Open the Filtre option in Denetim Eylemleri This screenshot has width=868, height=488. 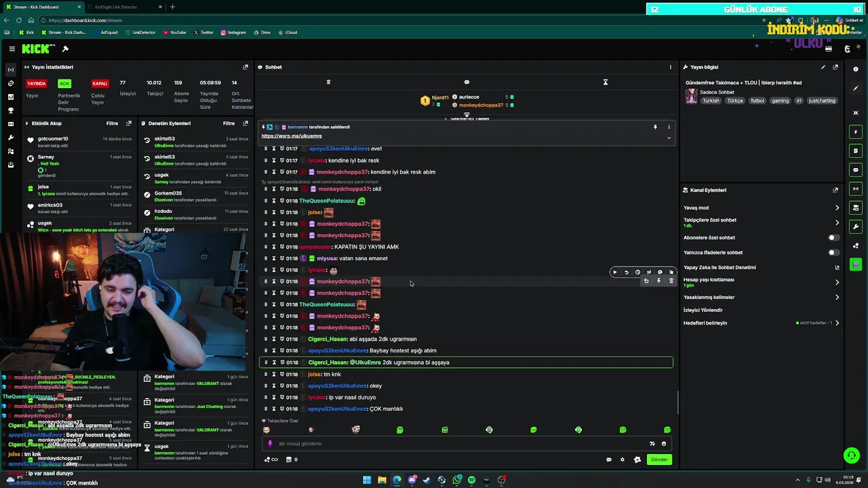click(229, 123)
